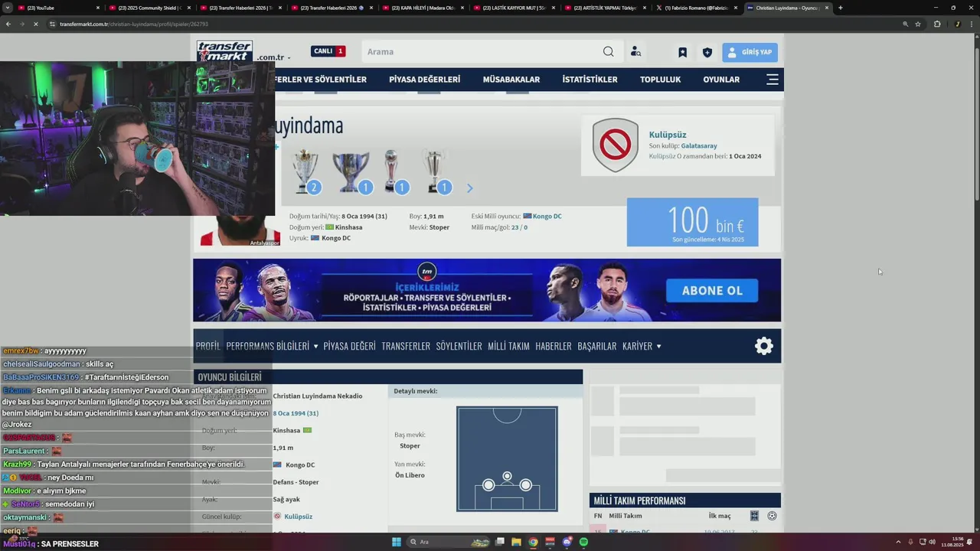The image size is (980, 551).
Task: Switch to the HABERLER tab
Action: tap(554, 346)
